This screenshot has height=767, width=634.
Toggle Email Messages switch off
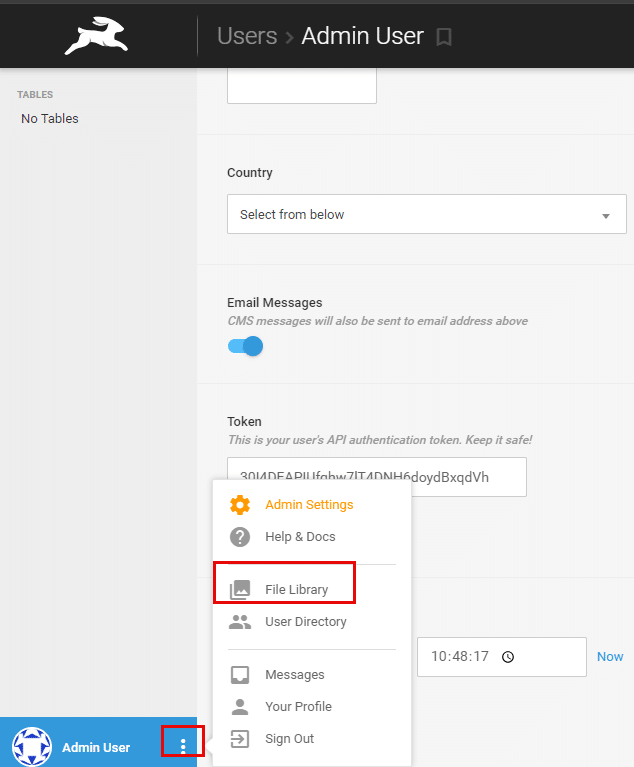pos(246,346)
